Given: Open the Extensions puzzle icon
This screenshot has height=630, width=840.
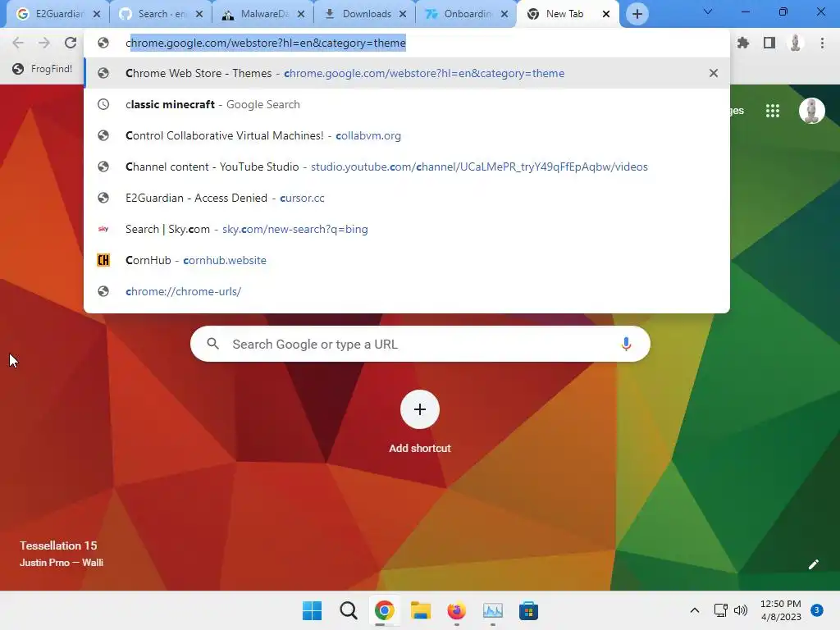Looking at the screenshot, I should tap(743, 43).
